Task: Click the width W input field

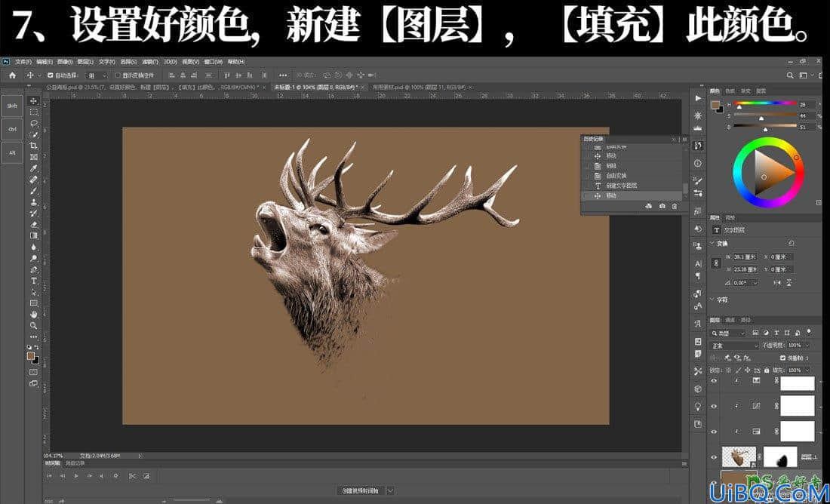Action: click(744, 257)
